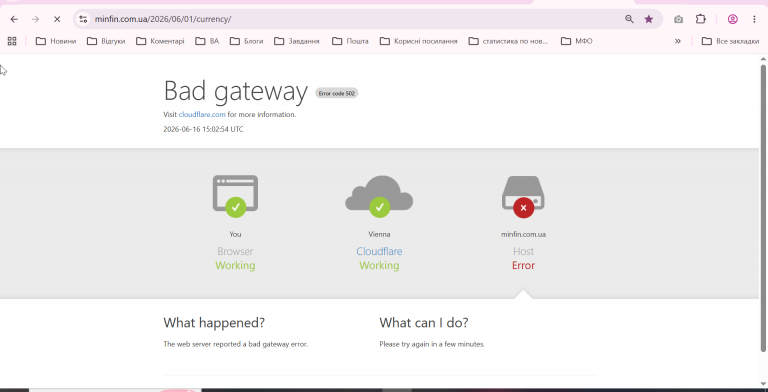Click the scrollbar up arrow
The height and width of the screenshot is (392, 768).
[763, 59]
